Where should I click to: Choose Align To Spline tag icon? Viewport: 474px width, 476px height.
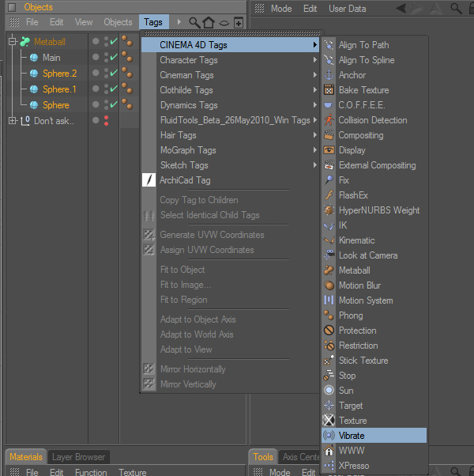coord(329,60)
